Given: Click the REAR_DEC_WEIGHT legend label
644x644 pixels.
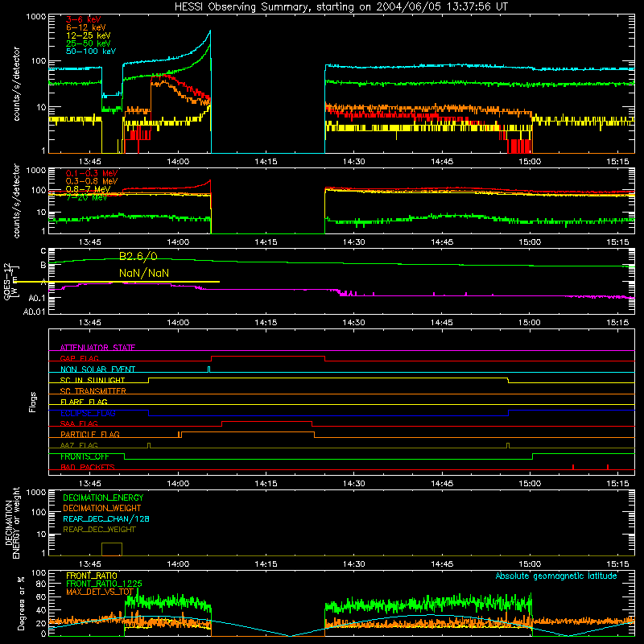Looking at the screenshot, I should pos(99,530).
